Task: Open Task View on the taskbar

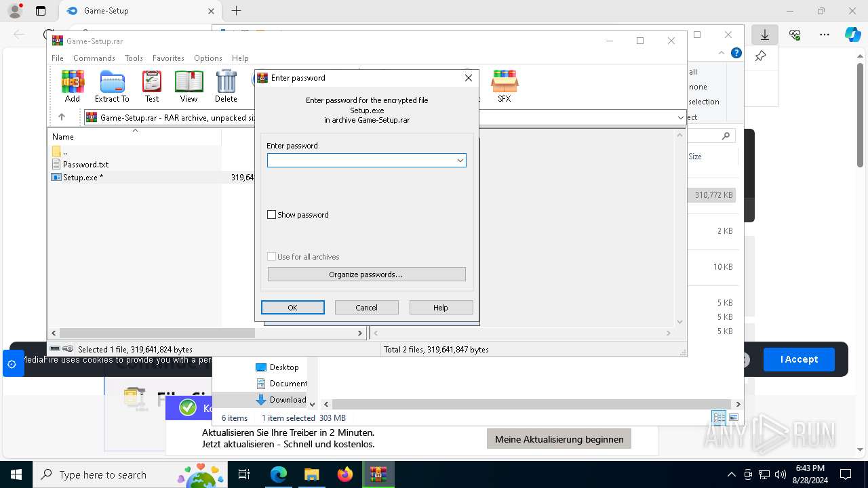Action: tap(244, 474)
